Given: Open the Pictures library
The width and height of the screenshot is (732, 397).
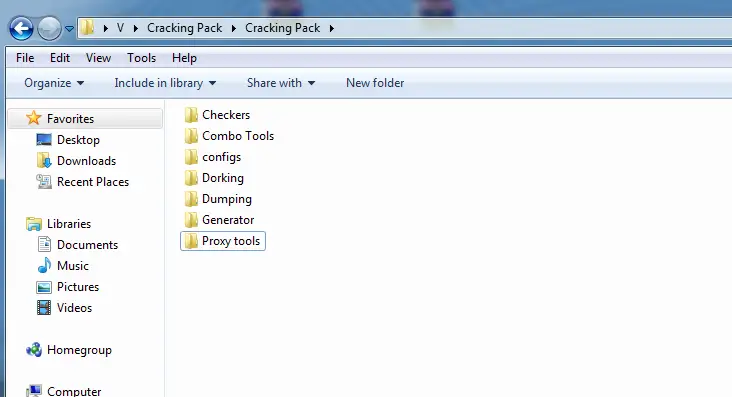Looking at the screenshot, I should coord(77,287).
